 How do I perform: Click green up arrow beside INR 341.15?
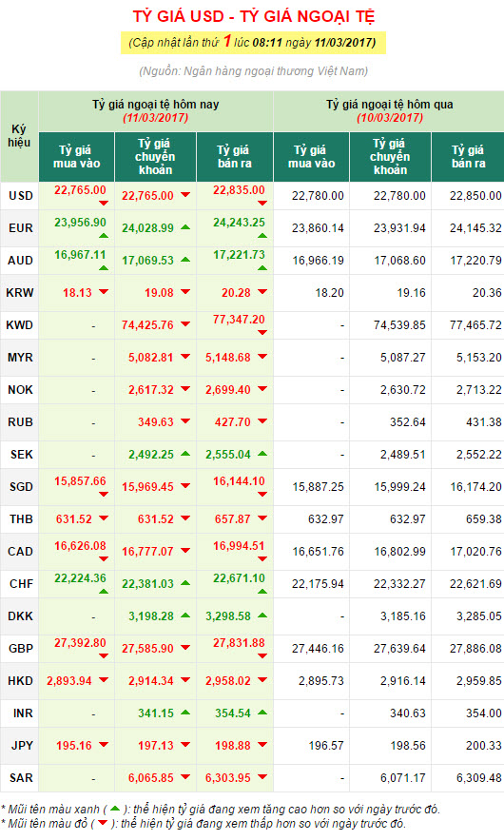tap(185, 713)
